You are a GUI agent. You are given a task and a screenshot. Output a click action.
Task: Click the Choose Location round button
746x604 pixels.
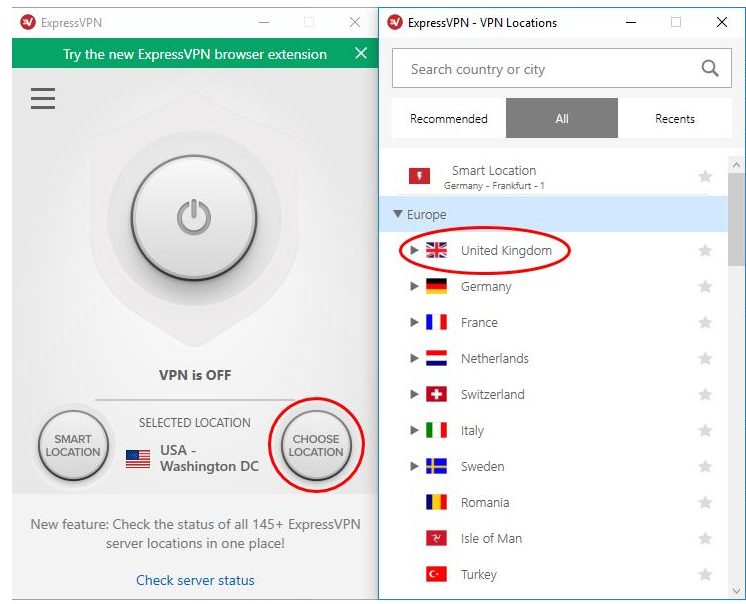point(316,445)
